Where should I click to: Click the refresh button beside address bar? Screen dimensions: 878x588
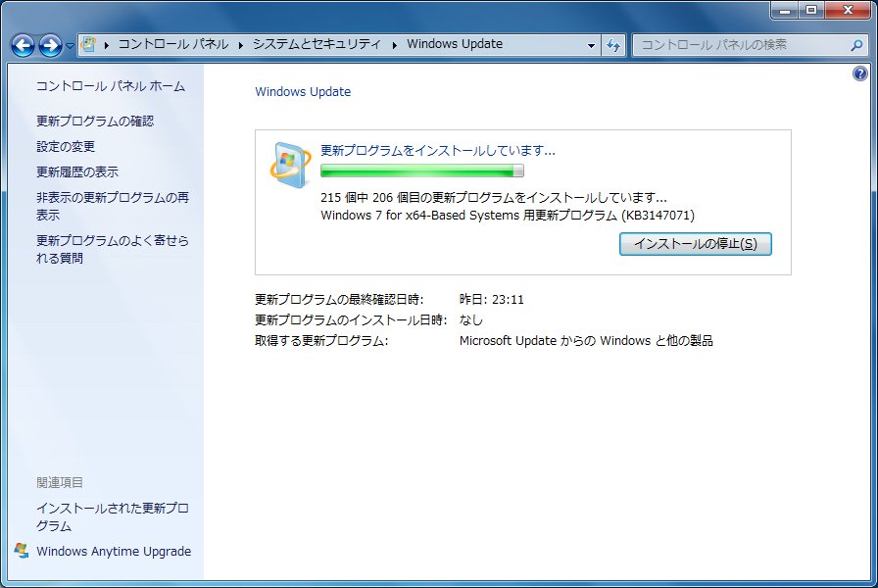(x=613, y=45)
